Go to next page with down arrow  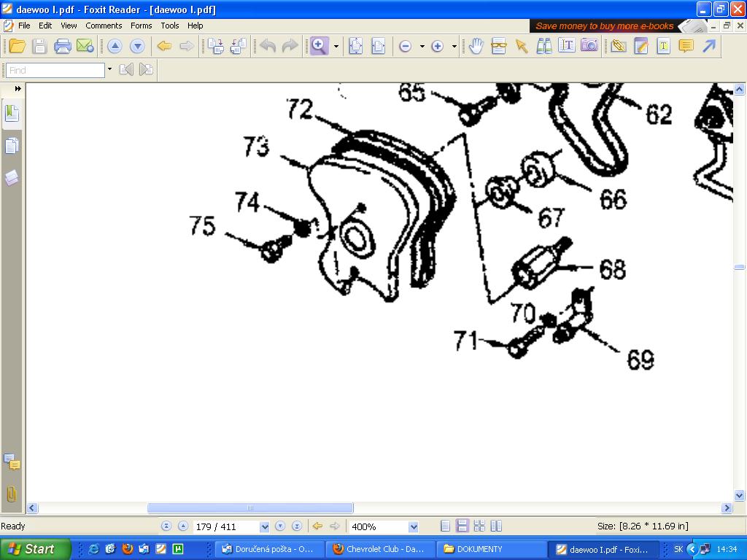tap(137, 46)
